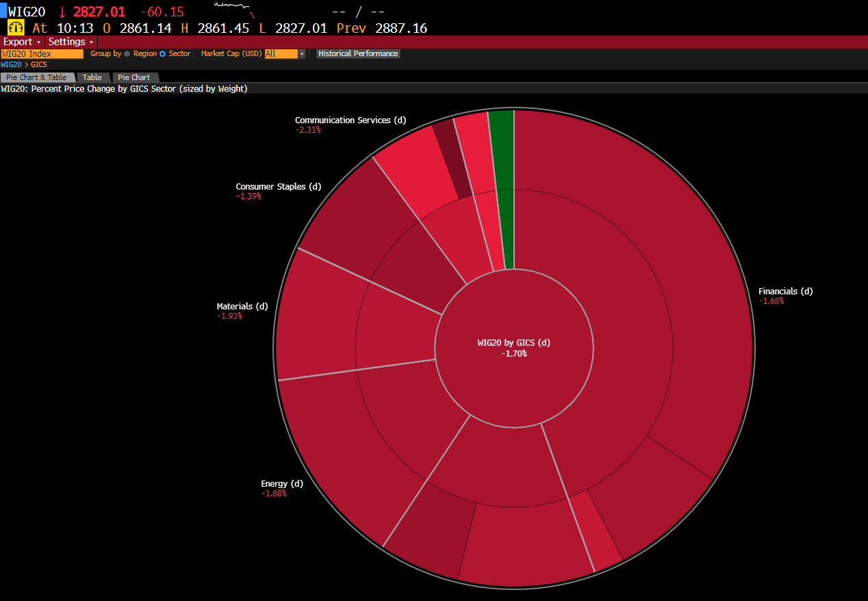Click the high price 2861.45
868x601 pixels.
223,28
